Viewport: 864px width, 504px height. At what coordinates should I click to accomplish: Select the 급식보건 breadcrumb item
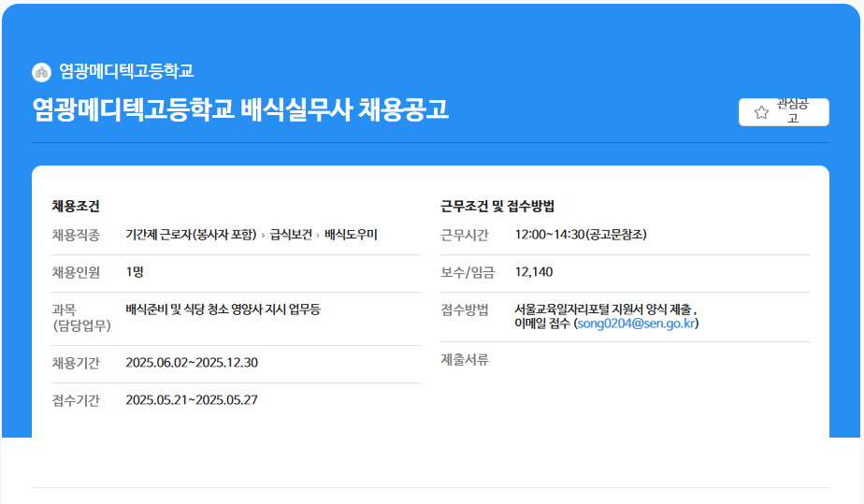[291, 235]
